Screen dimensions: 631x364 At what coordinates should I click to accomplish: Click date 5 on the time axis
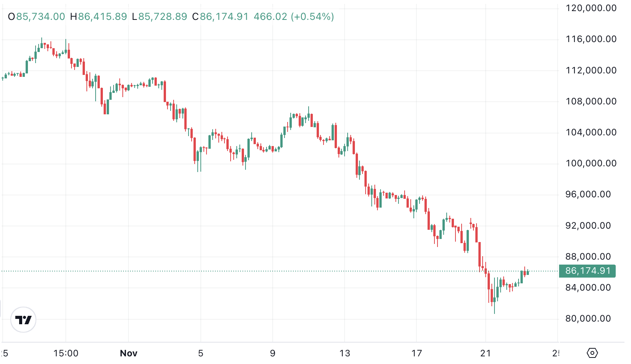201,353
